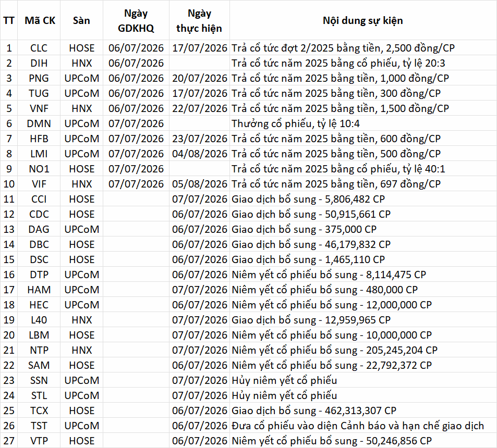
Task: Click 'Niêm yết cổ phiếu bổ sung - 12,000,000 CP'
Action: [332, 305]
